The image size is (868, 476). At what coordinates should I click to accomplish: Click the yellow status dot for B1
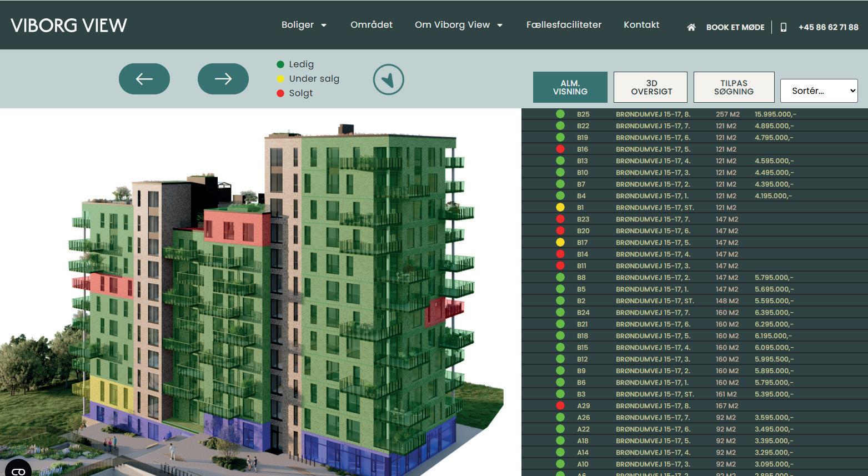[560, 207]
